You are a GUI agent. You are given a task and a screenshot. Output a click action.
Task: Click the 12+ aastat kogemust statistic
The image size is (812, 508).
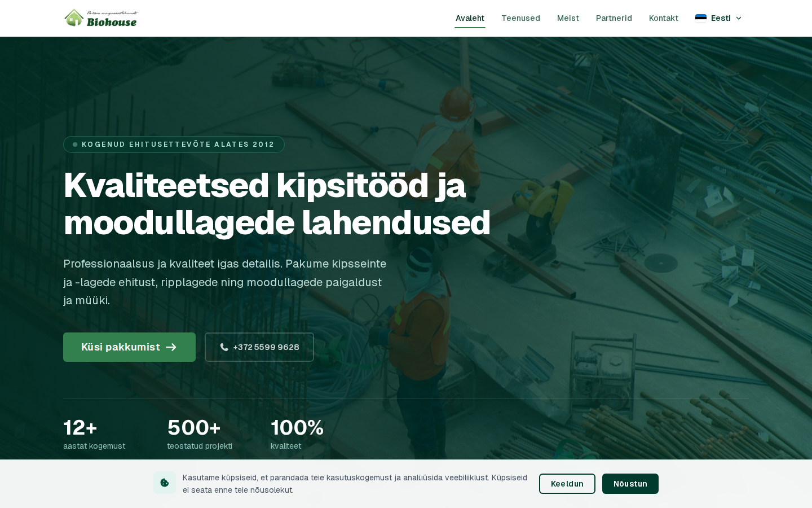94,433
